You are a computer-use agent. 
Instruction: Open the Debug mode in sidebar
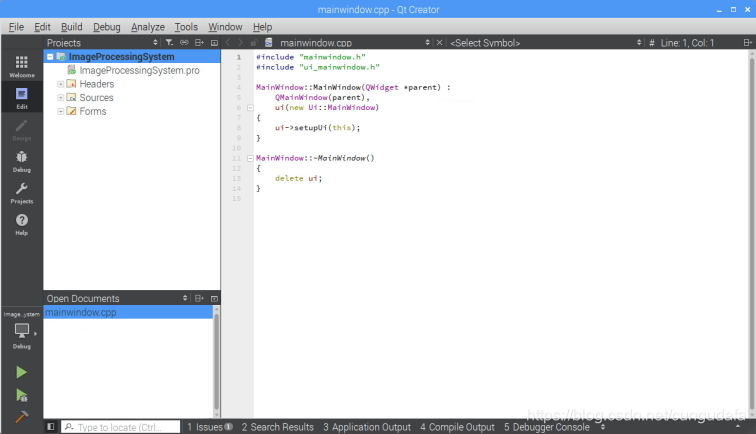click(x=22, y=161)
